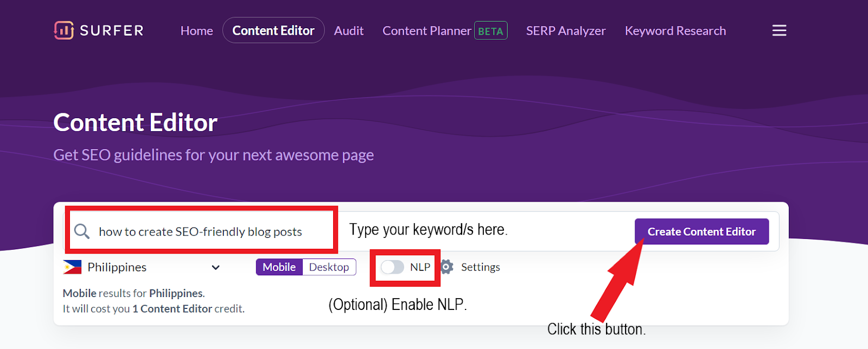Image resolution: width=868 pixels, height=349 pixels.
Task: Click 'Mobile results for Philippines' text
Action: 133,293
